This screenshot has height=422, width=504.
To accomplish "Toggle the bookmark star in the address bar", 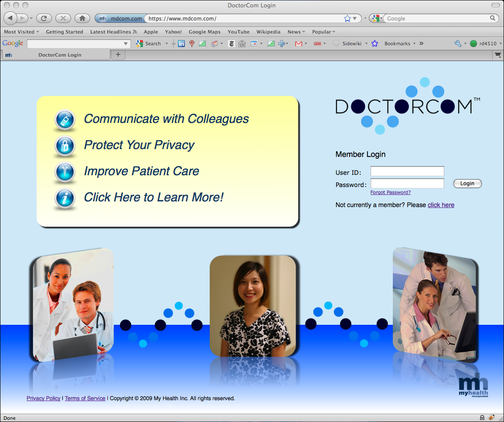I will tap(347, 18).
